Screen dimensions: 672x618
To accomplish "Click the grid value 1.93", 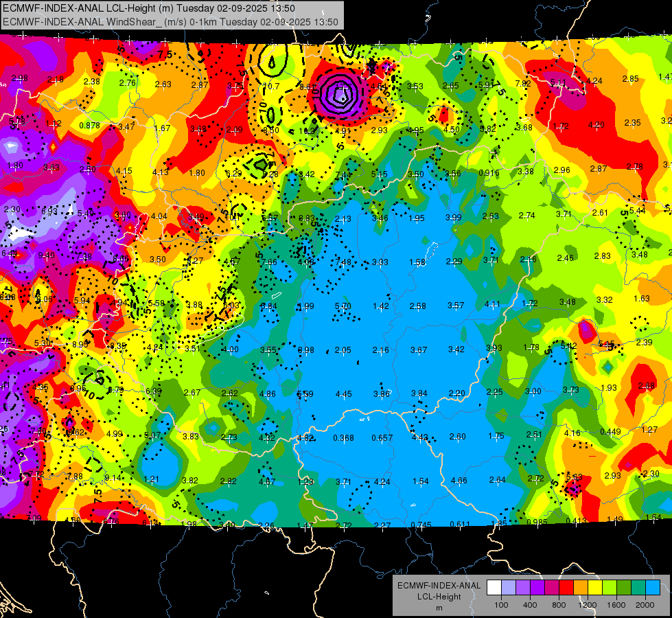I will tap(609, 388).
